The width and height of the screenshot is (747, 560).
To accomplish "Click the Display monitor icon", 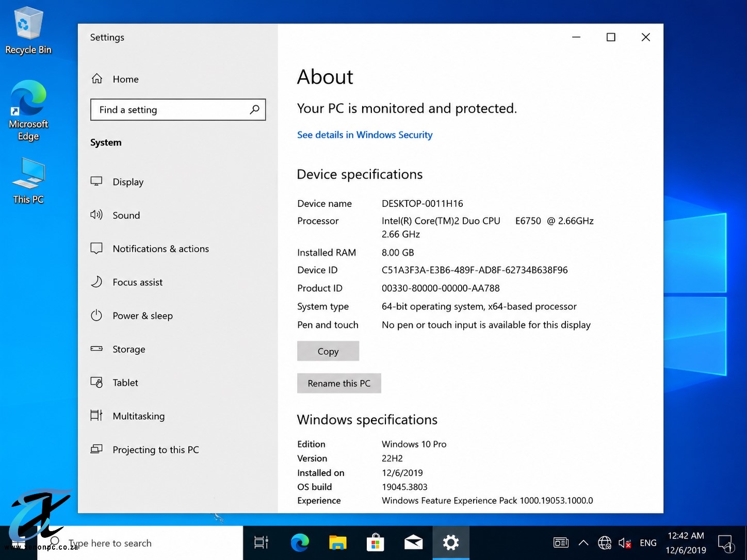I will click(96, 182).
